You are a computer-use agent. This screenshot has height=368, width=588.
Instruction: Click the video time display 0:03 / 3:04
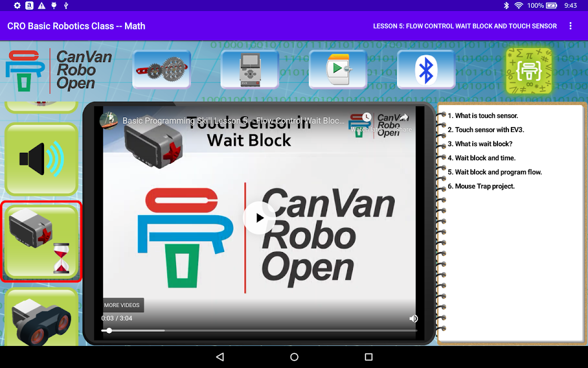pos(117,318)
